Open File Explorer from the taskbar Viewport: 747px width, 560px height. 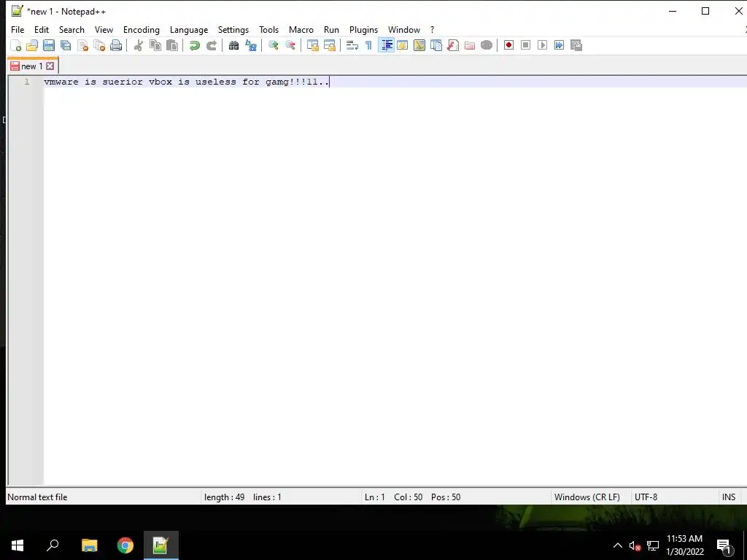point(89,545)
